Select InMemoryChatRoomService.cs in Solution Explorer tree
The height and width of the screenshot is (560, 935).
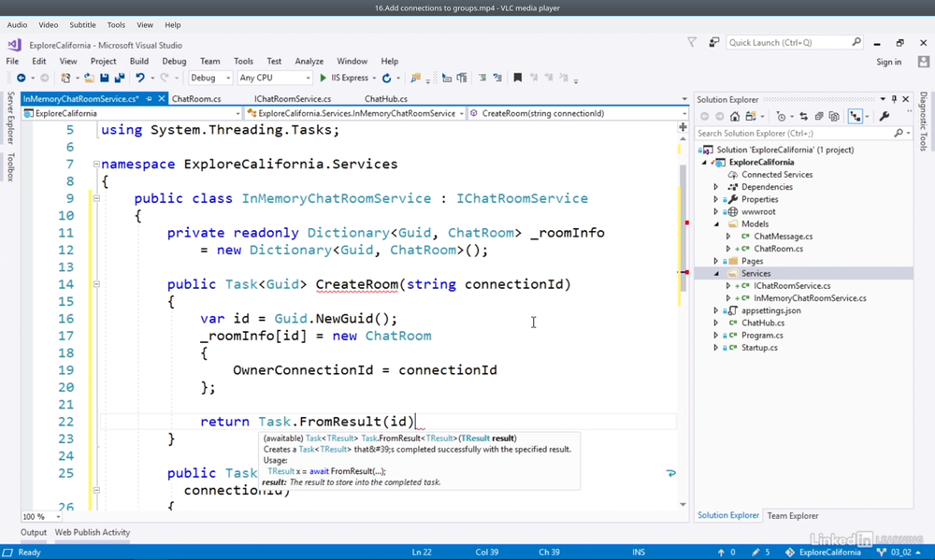[810, 298]
